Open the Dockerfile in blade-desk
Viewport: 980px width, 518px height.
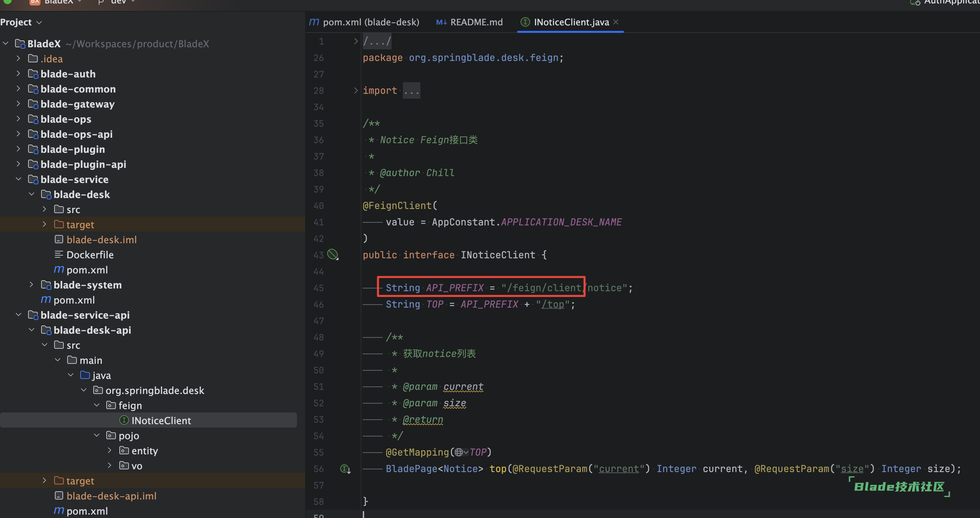[90, 255]
